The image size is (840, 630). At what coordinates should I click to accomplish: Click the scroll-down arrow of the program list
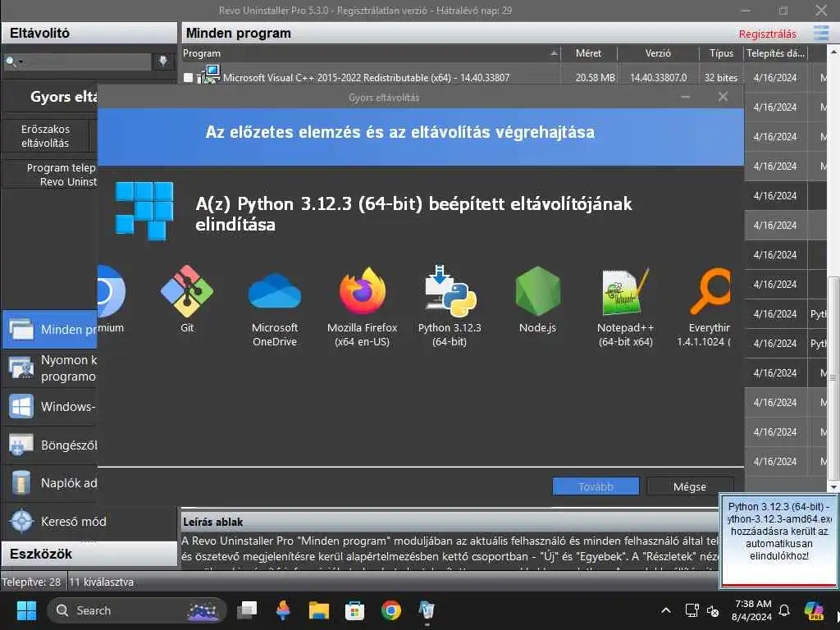[833, 487]
